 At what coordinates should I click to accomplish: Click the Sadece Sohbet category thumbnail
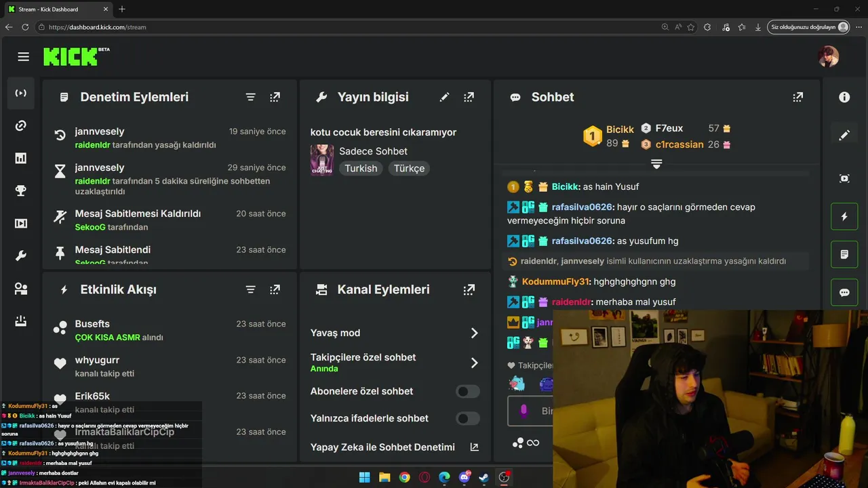tap(321, 160)
